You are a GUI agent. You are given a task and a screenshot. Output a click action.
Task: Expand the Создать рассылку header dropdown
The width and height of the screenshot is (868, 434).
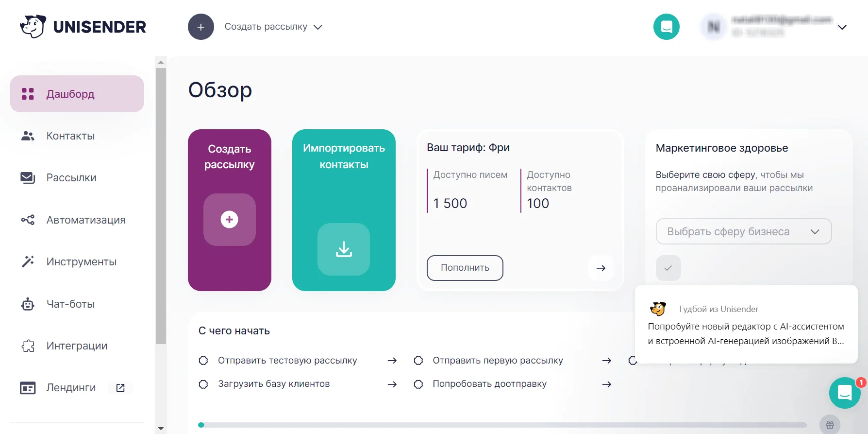tap(318, 27)
